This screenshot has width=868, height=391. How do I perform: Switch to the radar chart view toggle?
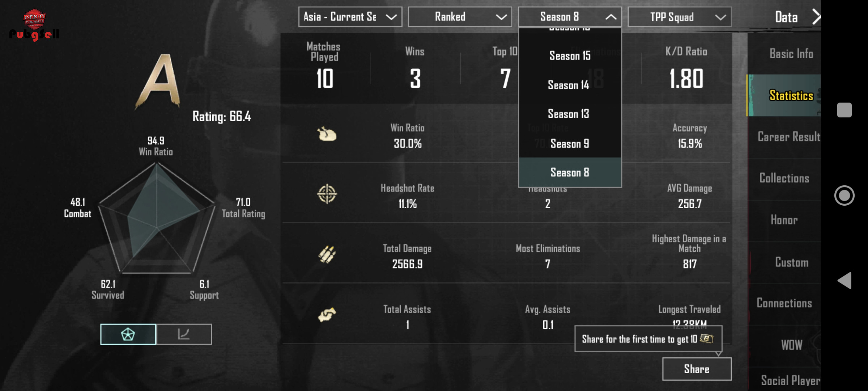[128, 334]
